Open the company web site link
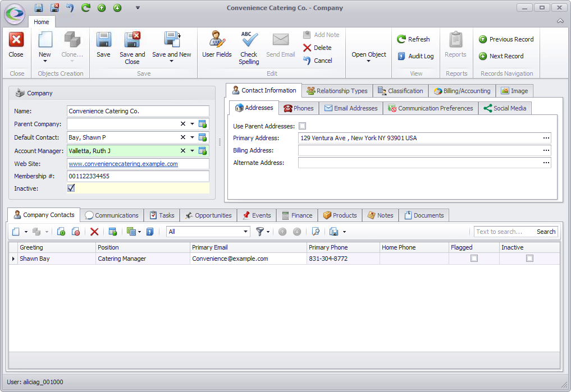Screen dimensions: 571x392 (x=123, y=164)
